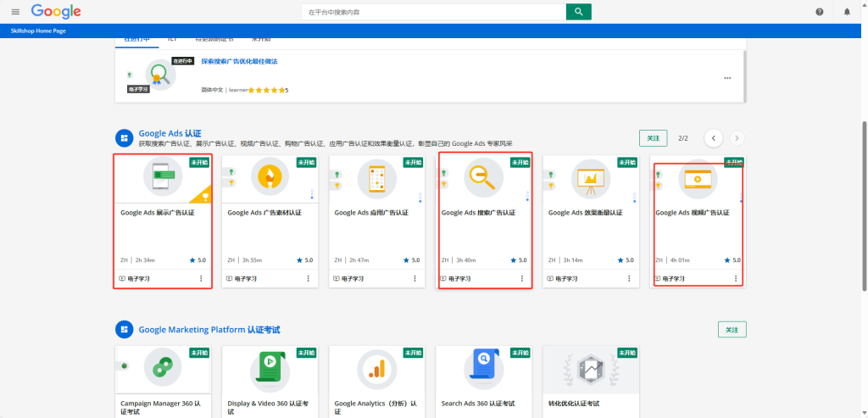Click 未开始 badge on 展示广告认证 card
Screen dimensions: 868x418
(x=199, y=163)
